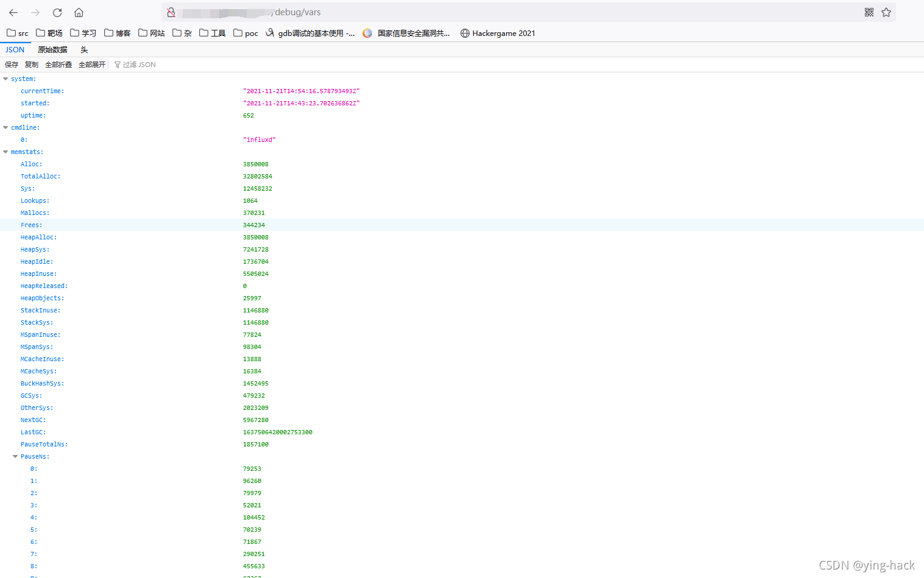Screen dimensions: 924x578
Task: Collapse the PauseNs array node
Action: click(x=15, y=456)
